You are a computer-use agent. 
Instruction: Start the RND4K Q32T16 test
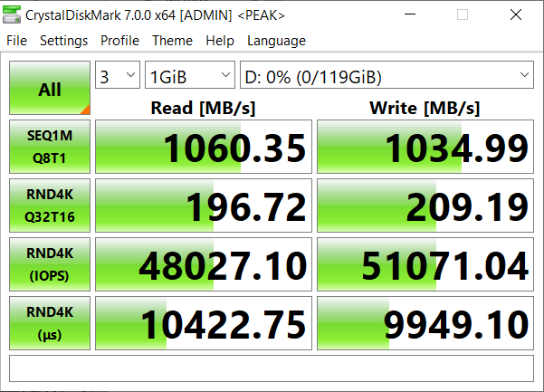tap(50, 205)
